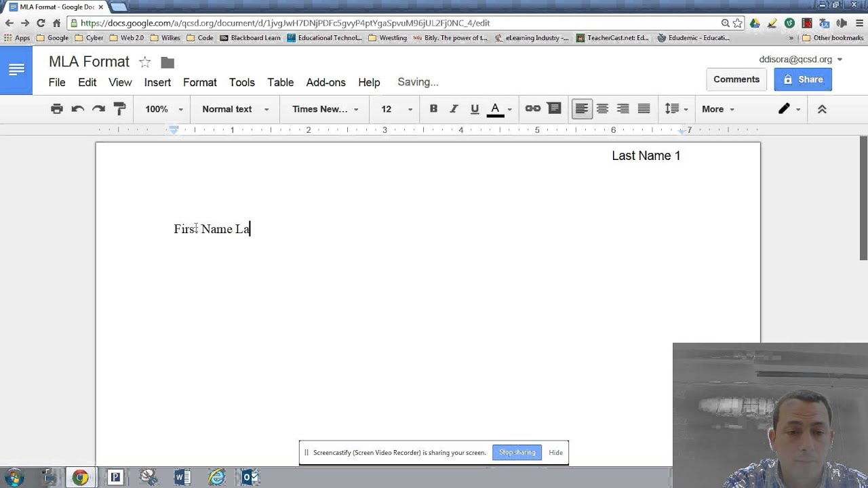868x488 pixels.
Task: Click the Print icon in toolbar
Action: click(57, 109)
